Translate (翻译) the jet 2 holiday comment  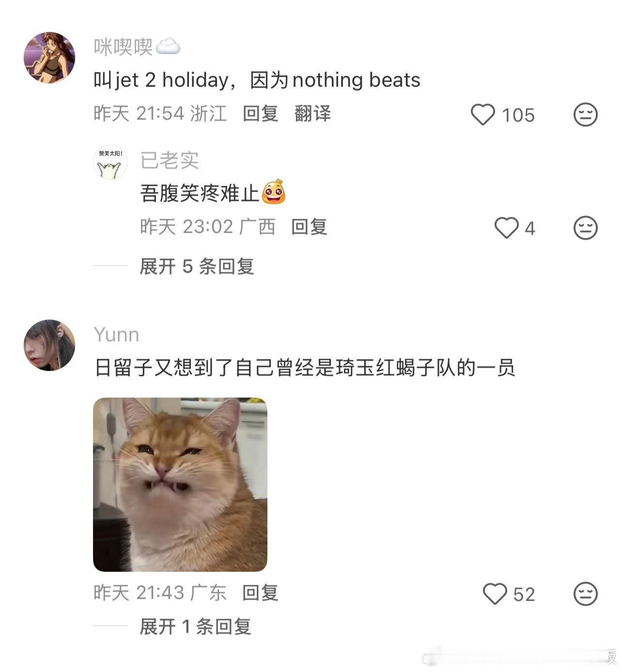(312, 114)
